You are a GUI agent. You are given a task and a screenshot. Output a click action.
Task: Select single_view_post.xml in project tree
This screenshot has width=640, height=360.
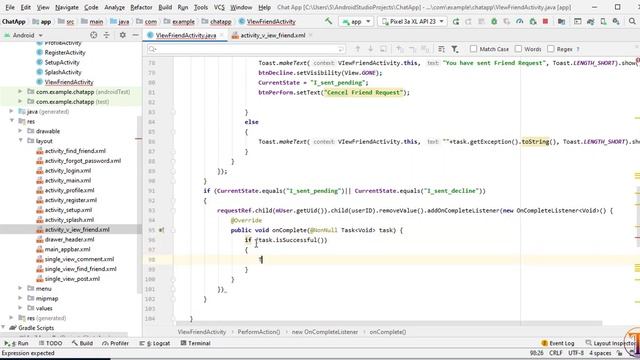pos(72,279)
